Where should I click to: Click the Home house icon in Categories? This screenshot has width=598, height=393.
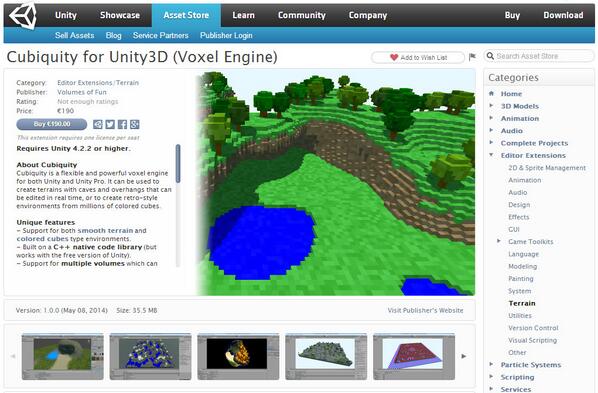491,93
